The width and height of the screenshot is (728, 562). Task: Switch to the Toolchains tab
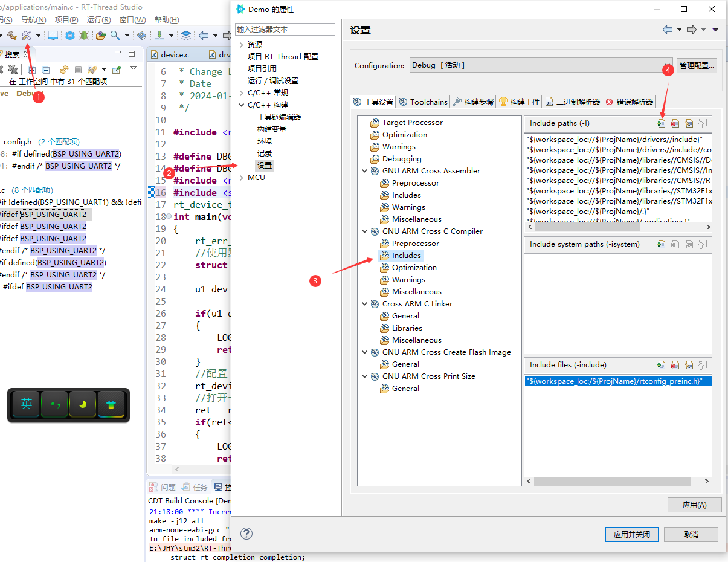point(424,102)
